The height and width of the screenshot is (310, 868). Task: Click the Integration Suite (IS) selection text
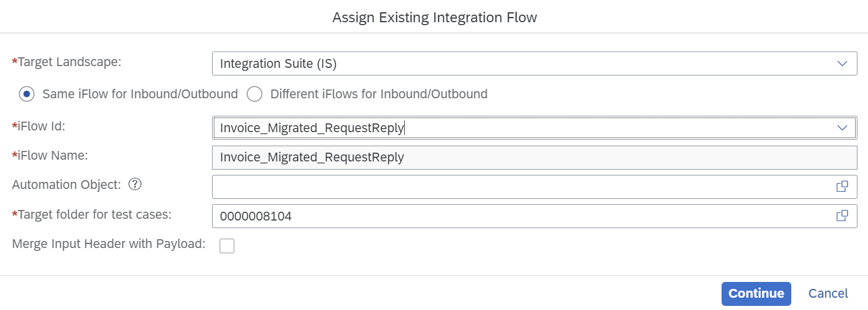click(x=278, y=64)
